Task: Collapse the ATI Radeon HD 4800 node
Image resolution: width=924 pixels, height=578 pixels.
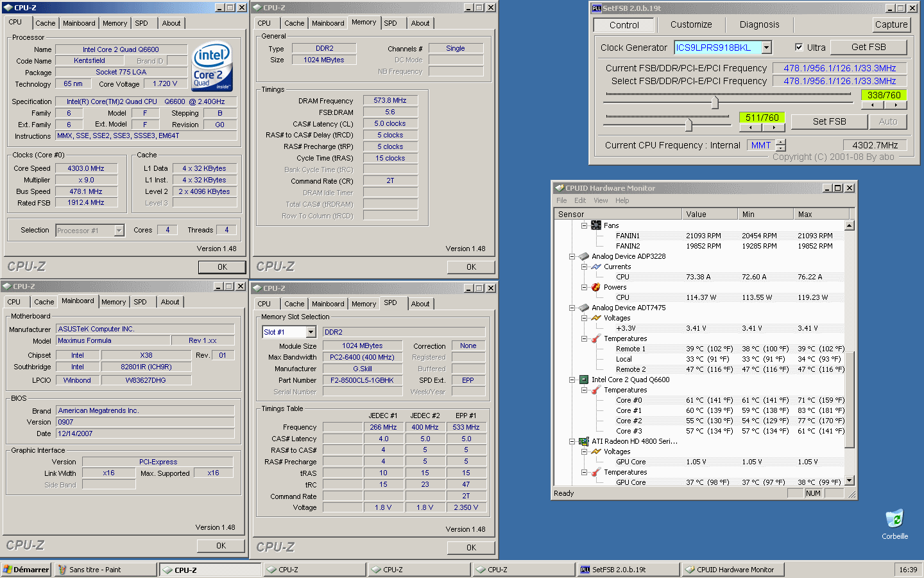Action: 572,441
